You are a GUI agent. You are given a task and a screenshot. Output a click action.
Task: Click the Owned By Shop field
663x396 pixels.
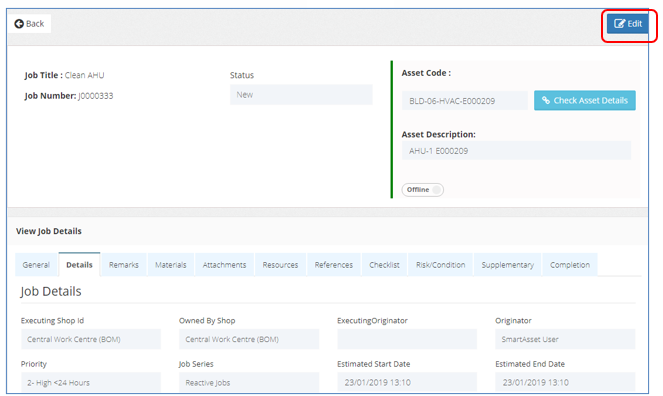pos(249,339)
